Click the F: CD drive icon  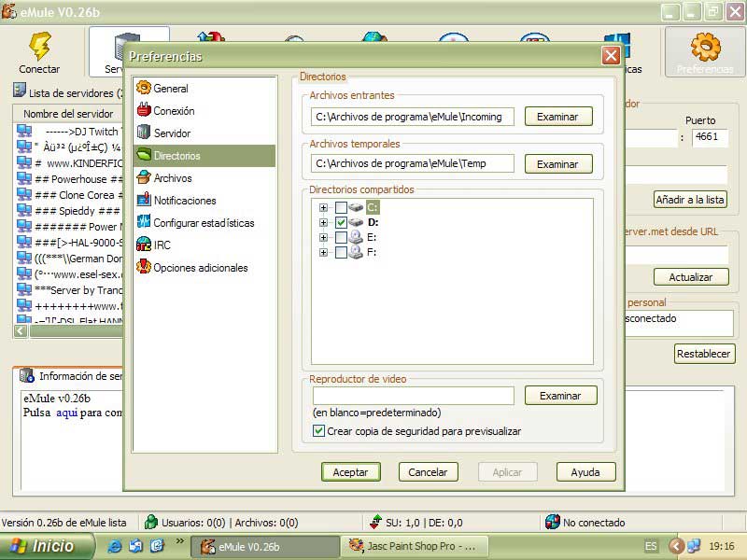click(x=356, y=252)
